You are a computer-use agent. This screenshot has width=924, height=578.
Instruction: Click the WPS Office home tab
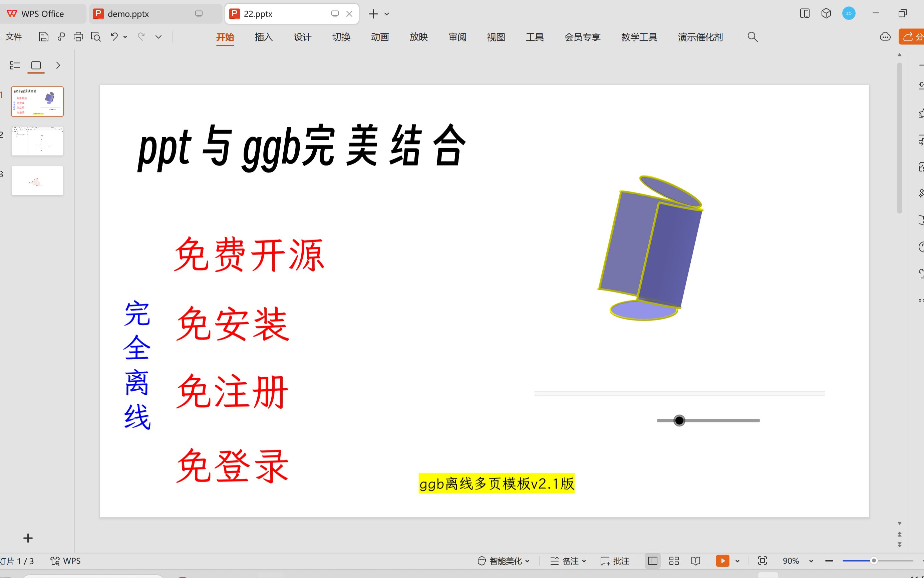point(43,14)
